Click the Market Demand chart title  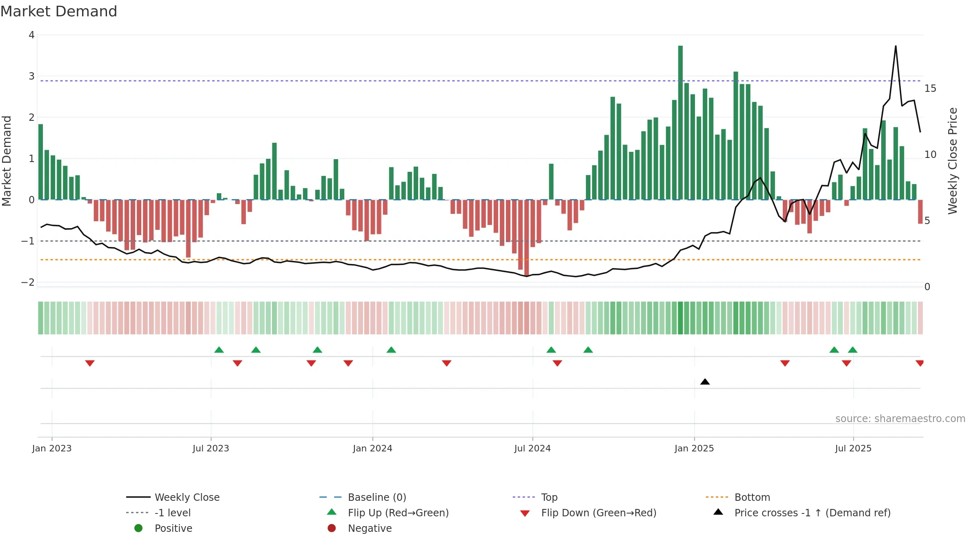(x=59, y=11)
